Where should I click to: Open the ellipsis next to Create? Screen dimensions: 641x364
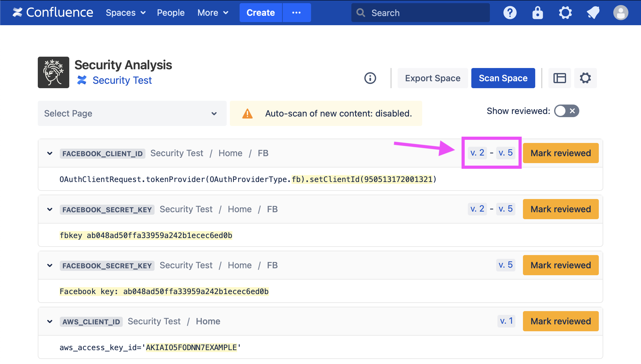[x=296, y=13]
